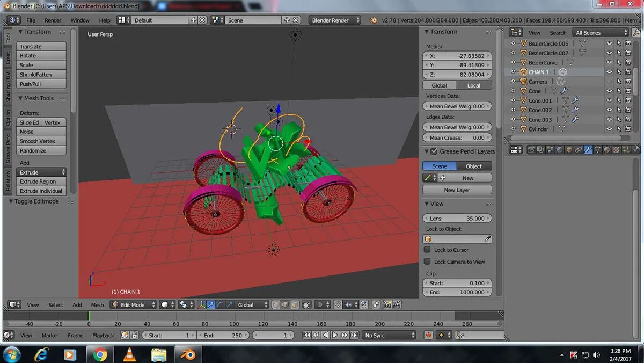The height and width of the screenshot is (363, 644).
Task: Open the Window menu
Action: [x=80, y=20]
